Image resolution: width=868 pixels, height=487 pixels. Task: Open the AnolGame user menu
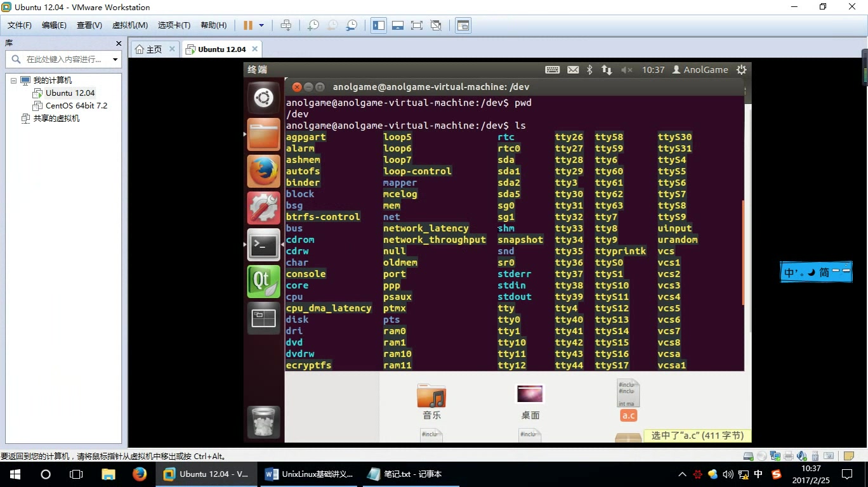coord(700,70)
